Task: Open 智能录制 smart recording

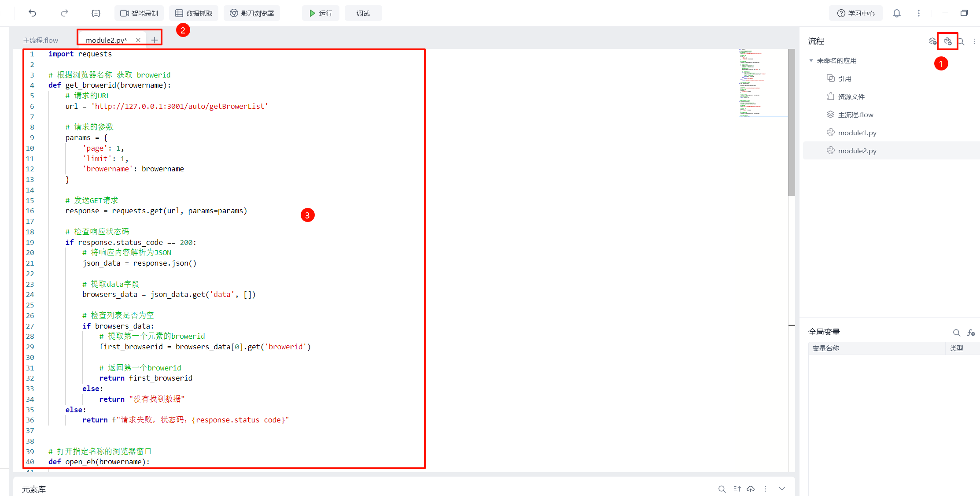Action: click(x=139, y=13)
